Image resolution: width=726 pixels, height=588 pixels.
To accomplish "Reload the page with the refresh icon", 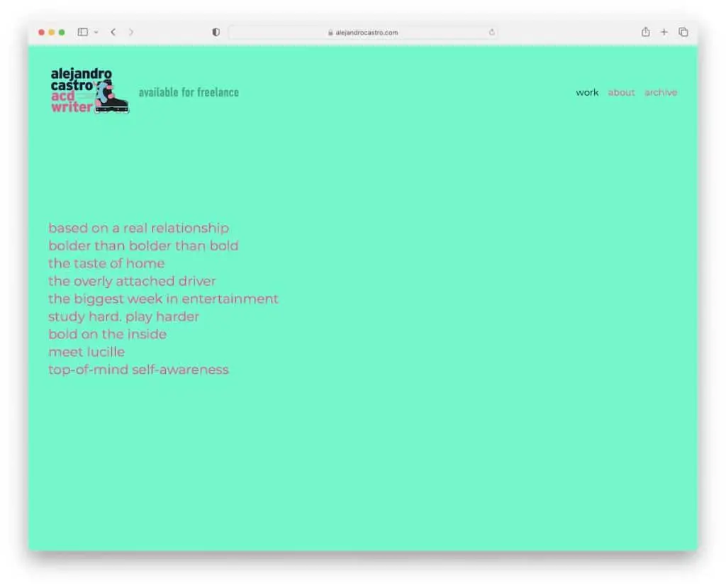I will tap(491, 33).
